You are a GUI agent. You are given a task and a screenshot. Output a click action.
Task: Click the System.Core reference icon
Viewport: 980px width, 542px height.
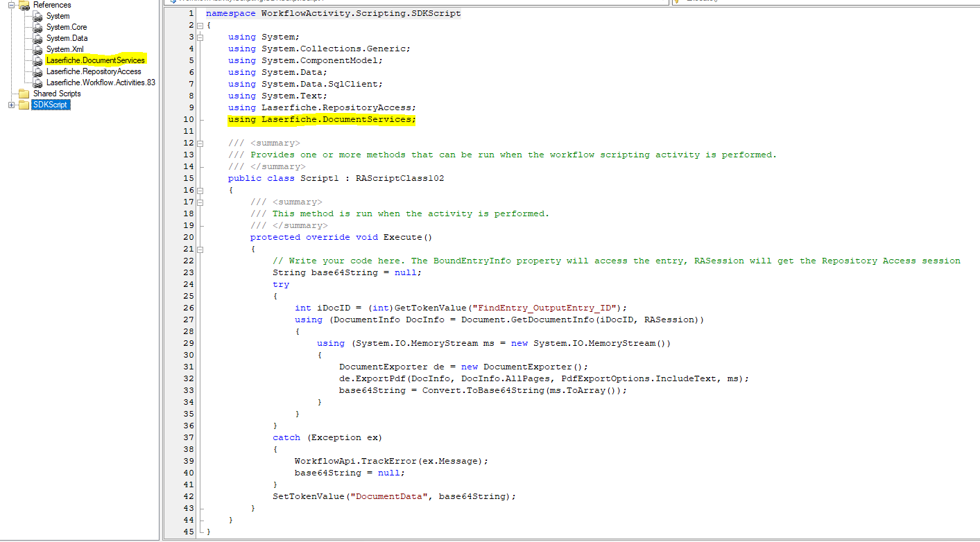[38, 27]
